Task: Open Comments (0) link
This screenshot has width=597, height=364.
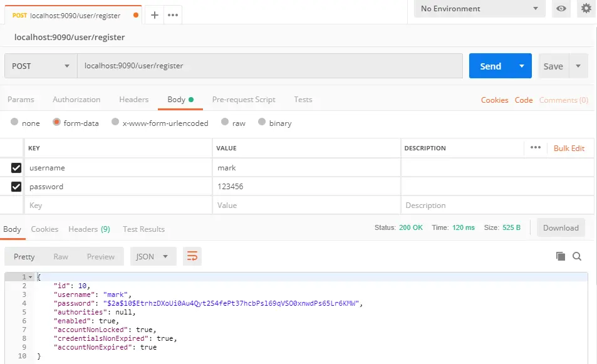Action: [x=564, y=100]
